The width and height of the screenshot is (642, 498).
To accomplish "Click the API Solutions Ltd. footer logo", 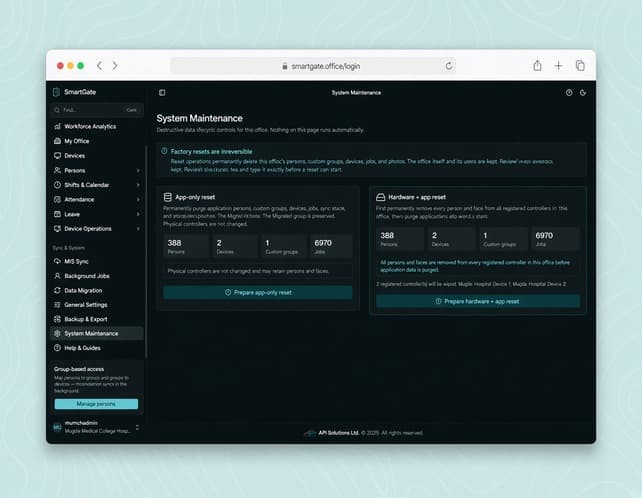I will pyautogui.click(x=310, y=433).
